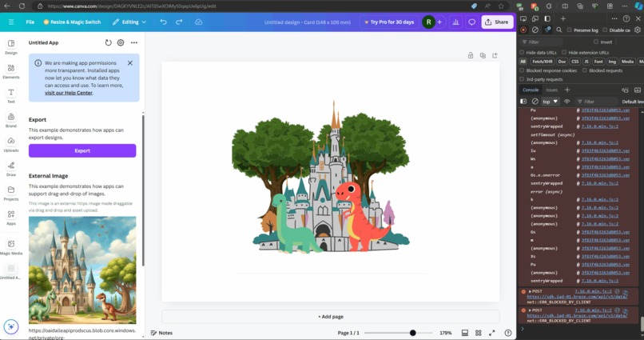Viewport: 644px width, 340px height.
Task: Open Resize & Magic Switch
Action: tap(72, 22)
